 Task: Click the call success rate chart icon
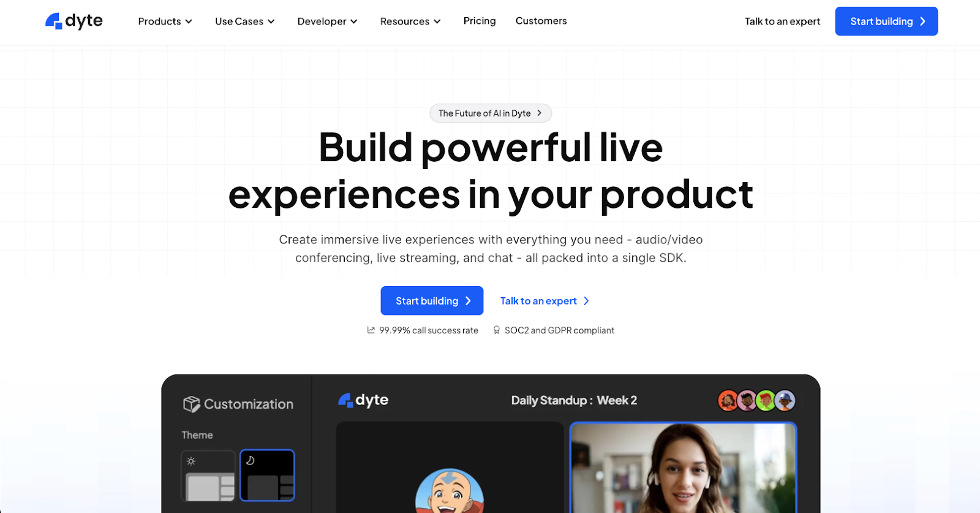(x=371, y=330)
